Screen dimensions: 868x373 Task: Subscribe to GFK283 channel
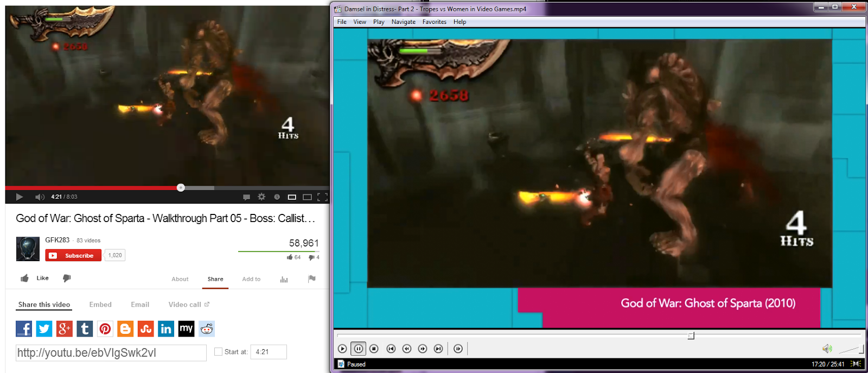pos(73,255)
